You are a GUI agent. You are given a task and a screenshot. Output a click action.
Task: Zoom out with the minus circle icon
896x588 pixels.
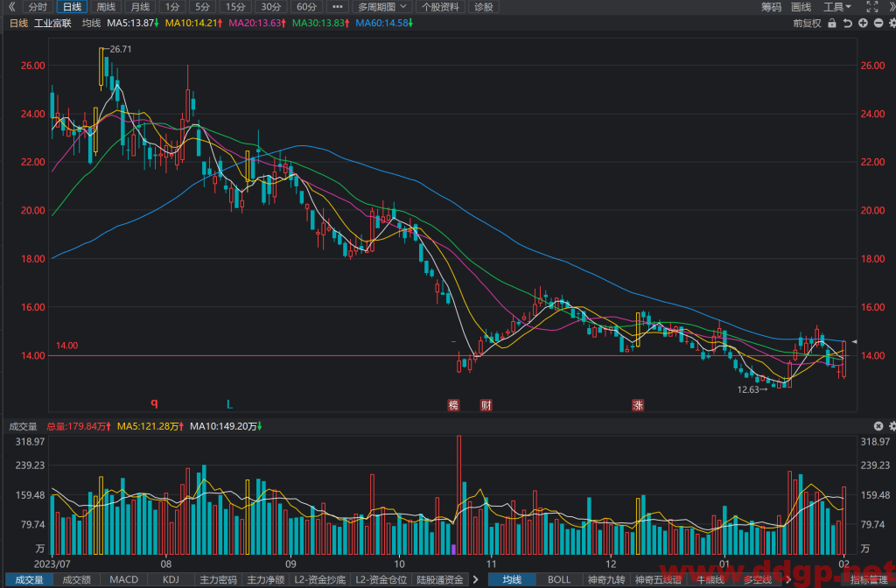coord(878,24)
